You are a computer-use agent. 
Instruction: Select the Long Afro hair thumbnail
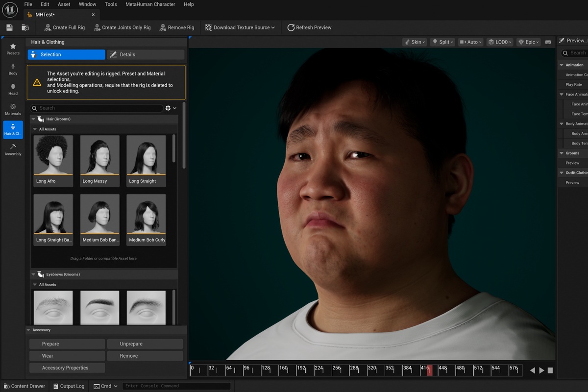(53, 161)
